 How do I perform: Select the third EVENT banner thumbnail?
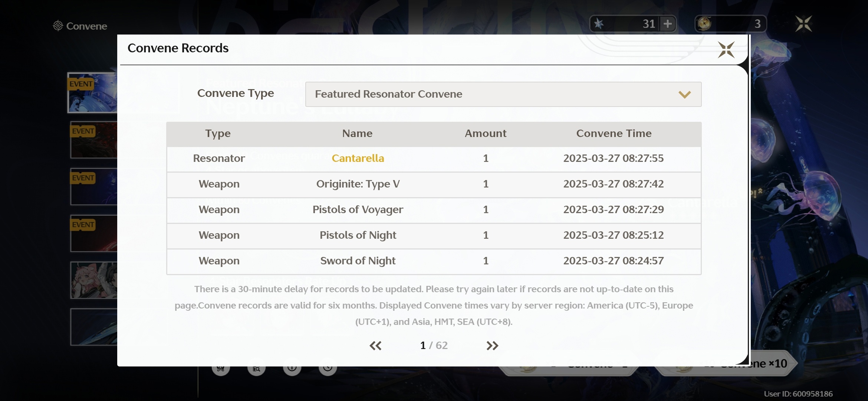point(94,187)
